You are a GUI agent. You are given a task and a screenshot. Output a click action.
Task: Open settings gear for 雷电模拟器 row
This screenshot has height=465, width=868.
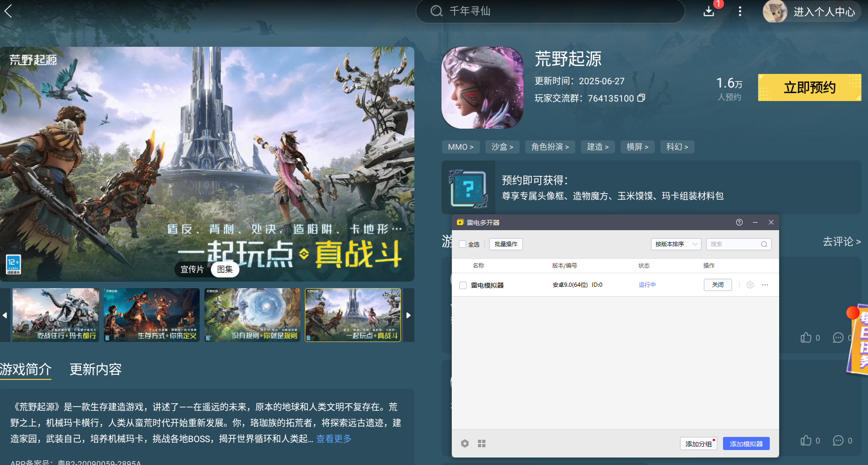coord(750,285)
